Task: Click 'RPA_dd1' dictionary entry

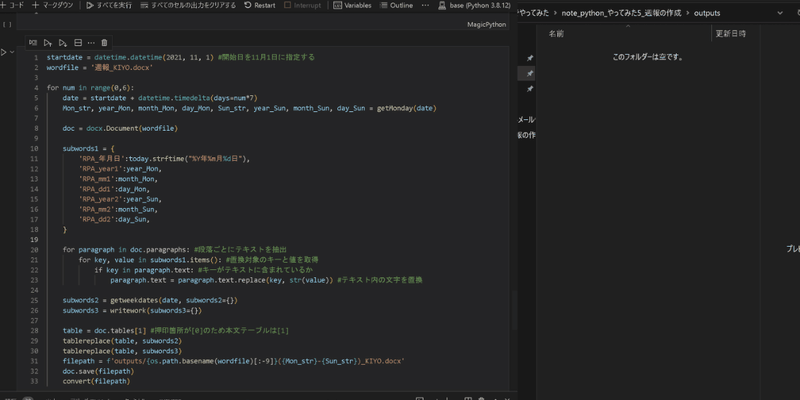Action: tap(114, 189)
